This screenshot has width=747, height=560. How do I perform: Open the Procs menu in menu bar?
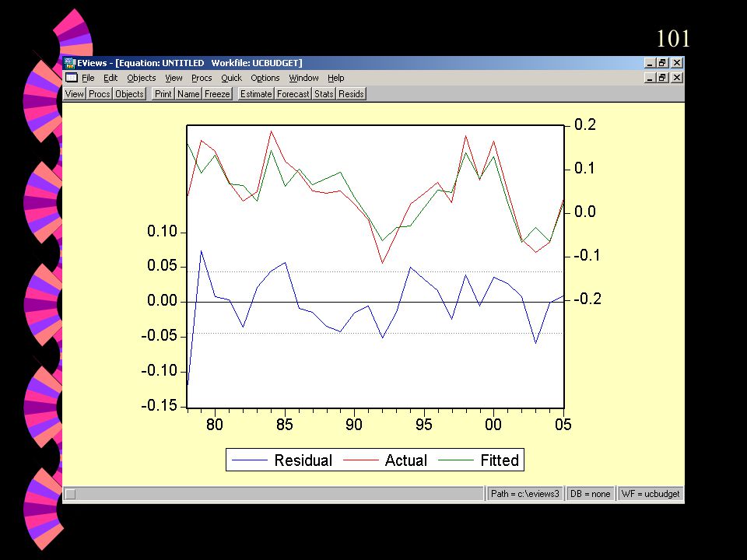(x=202, y=78)
